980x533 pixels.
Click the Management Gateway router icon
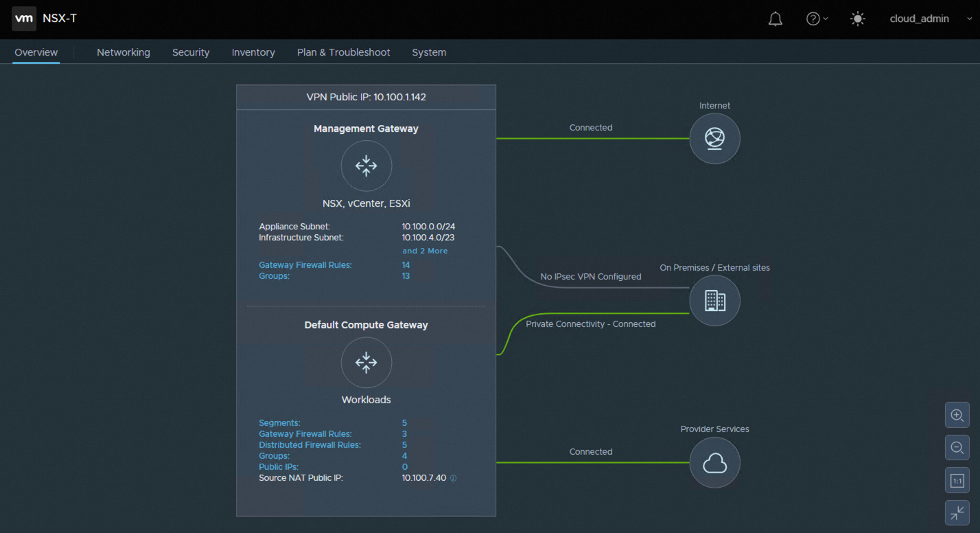coord(366,166)
